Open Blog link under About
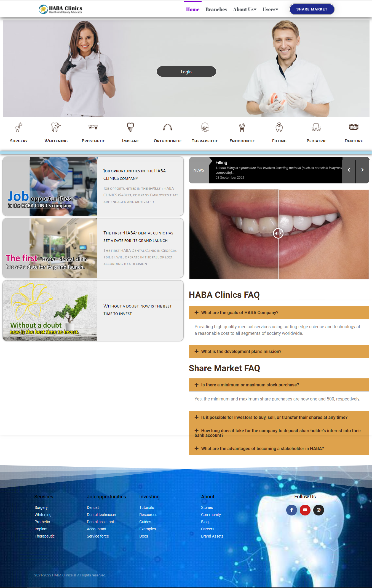The height and width of the screenshot is (588, 372). click(205, 522)
